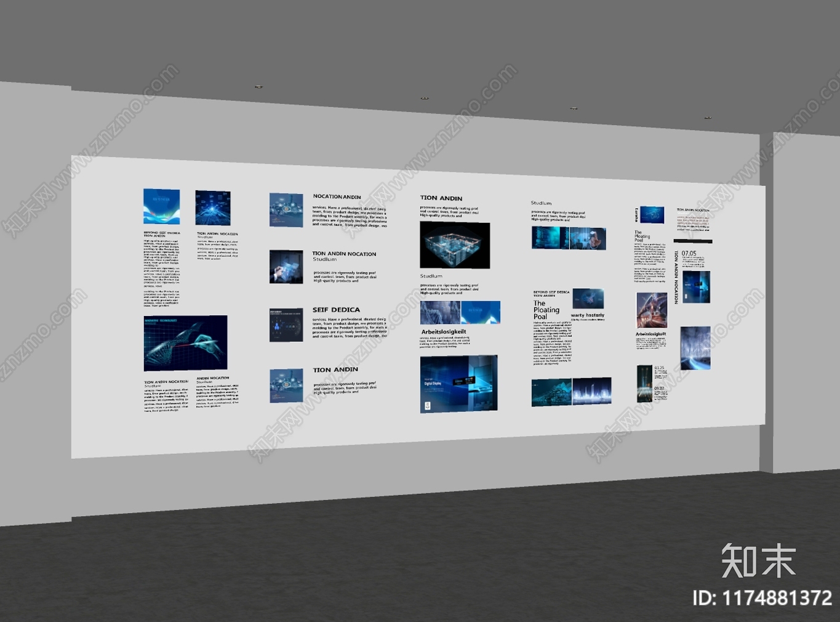Click the 07.05 date text
Viewport: 840px width, 622px height.
coord(689,253)
